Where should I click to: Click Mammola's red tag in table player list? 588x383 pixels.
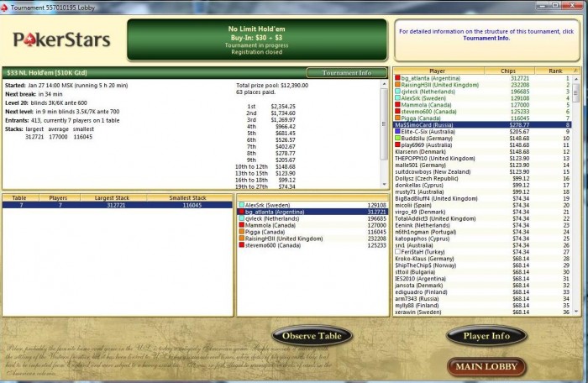point(242,225)
